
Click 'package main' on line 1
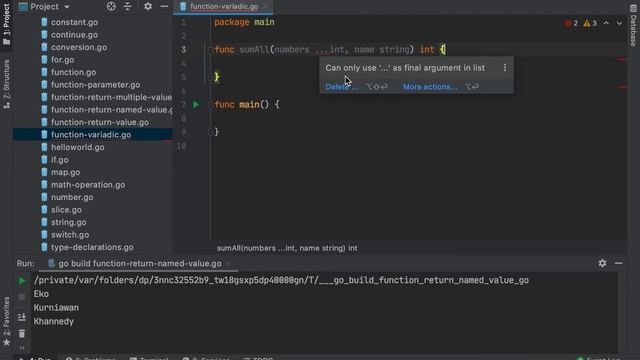(244, 22)
